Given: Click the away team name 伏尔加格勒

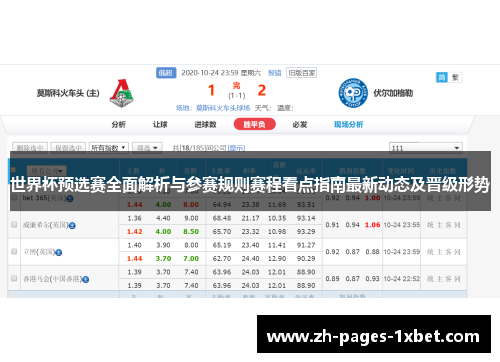Looking at the screenshot, I should click(x=393, y=93).
